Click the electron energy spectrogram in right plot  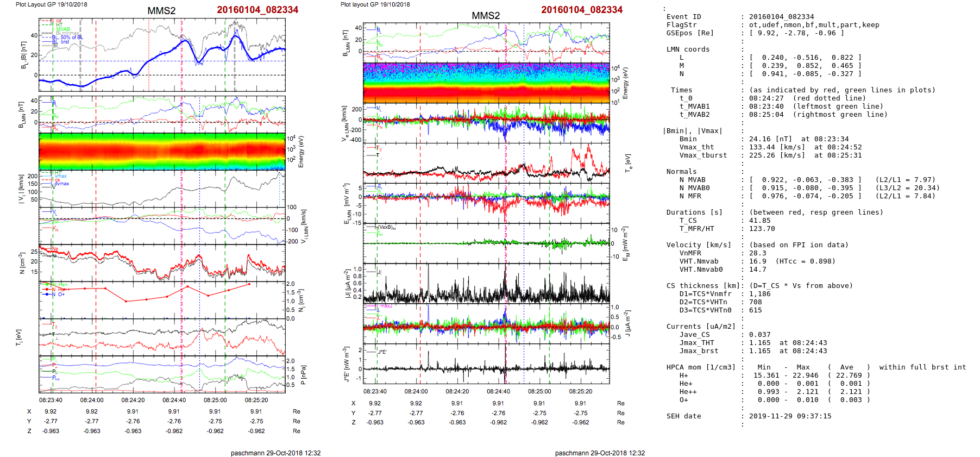(486, 83)
